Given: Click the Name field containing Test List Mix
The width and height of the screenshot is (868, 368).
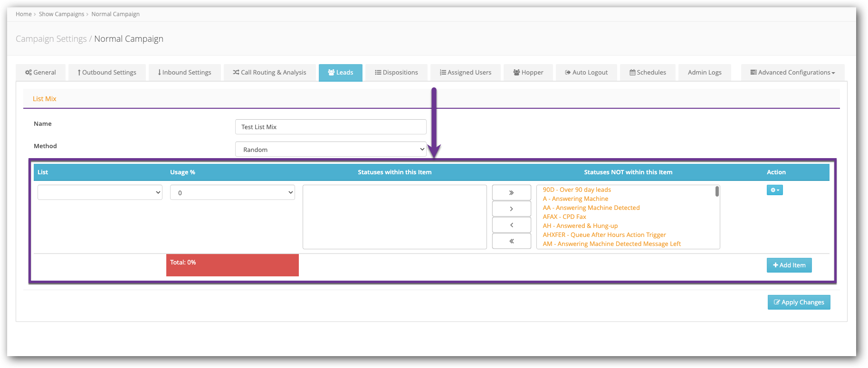Looking at the screenshot, I should [x=331, y=127].
